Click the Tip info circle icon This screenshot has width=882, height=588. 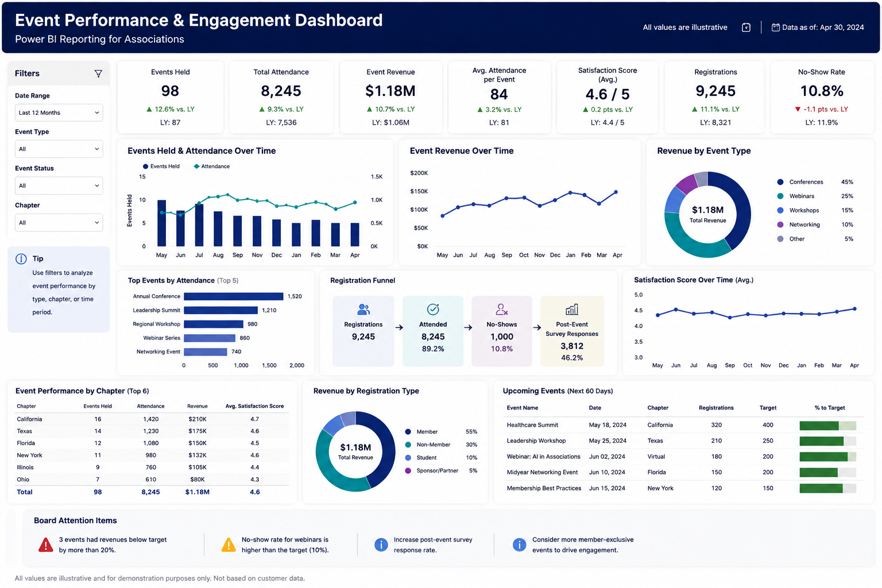(x=21, y=259)
